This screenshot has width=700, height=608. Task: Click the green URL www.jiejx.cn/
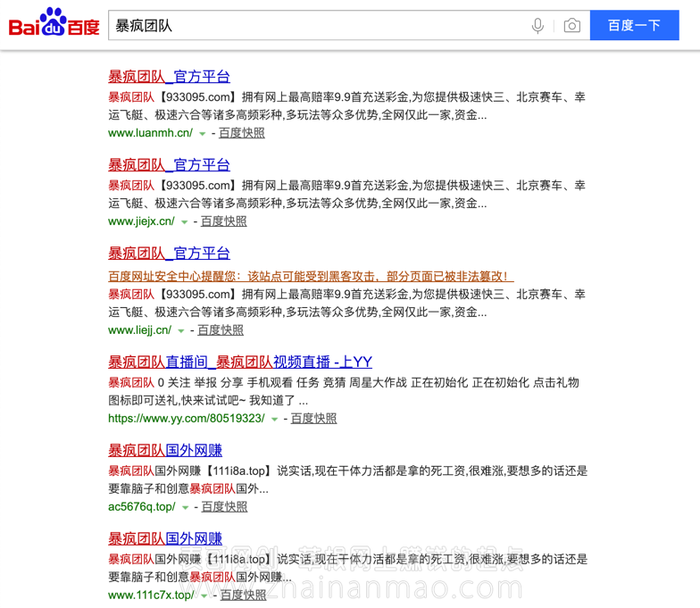(141, 221)
